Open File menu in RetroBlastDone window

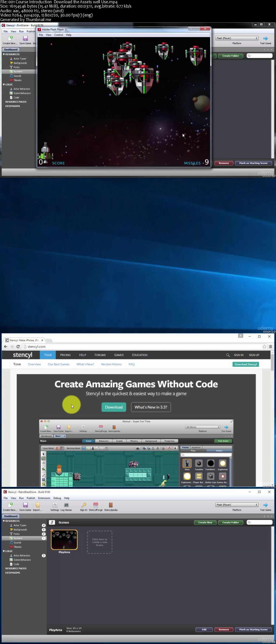[x=6, y=498]
